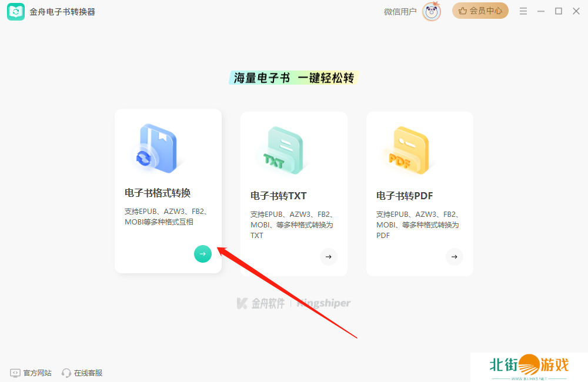The height and width of the screenshot is (382, 588).
Task: Open 会员中心 member center
Action: pyautogui.click(x=480, y=11)
